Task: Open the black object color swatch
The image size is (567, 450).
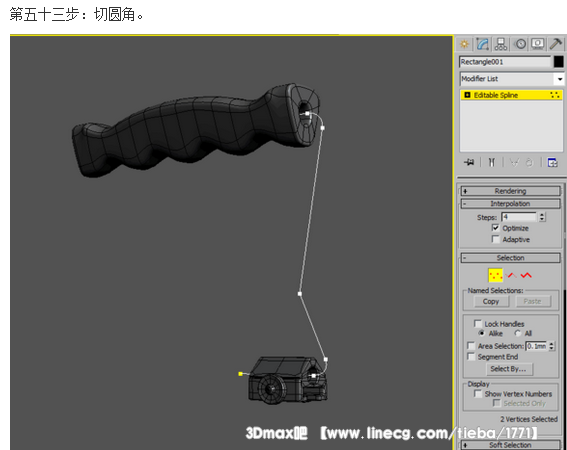Action: 558,62
